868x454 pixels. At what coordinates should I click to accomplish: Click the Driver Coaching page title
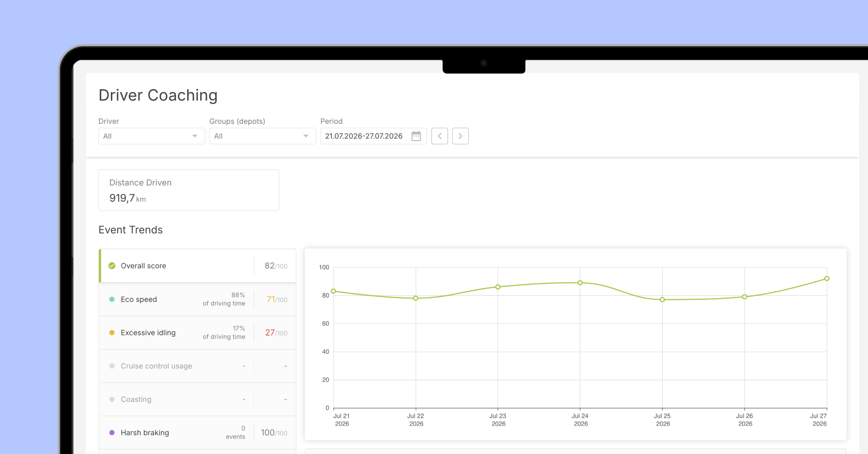pyautogui.click(x=158, y=95)
